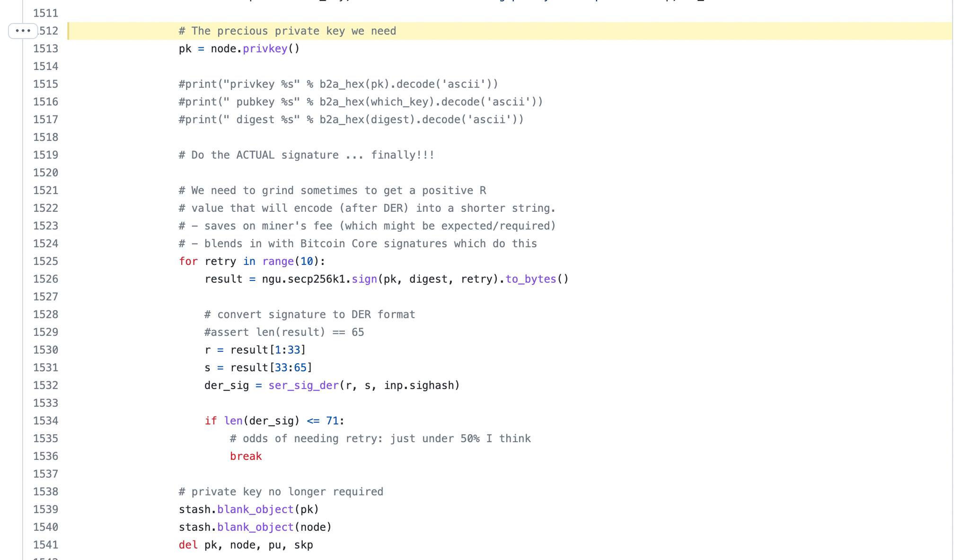The height and width of the screenshot is (560, 969).
Task: Select line number 1519
Action: [x=45, y=155]
